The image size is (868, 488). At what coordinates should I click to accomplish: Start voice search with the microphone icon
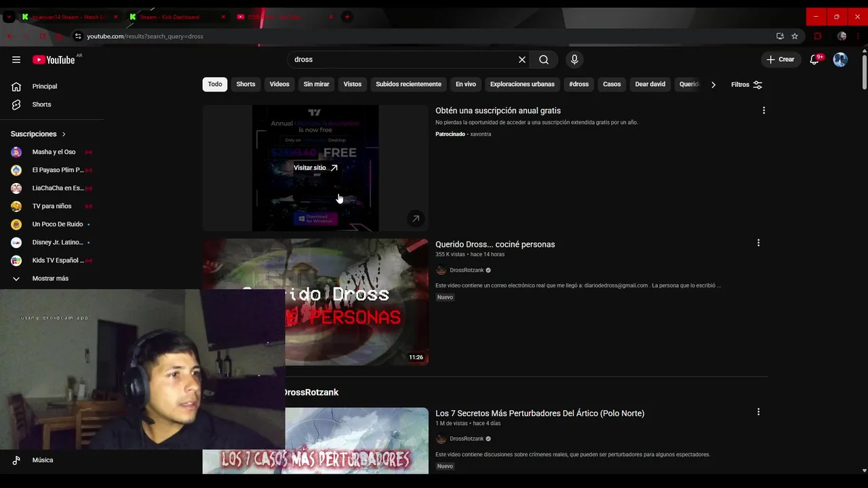point(574,60)
